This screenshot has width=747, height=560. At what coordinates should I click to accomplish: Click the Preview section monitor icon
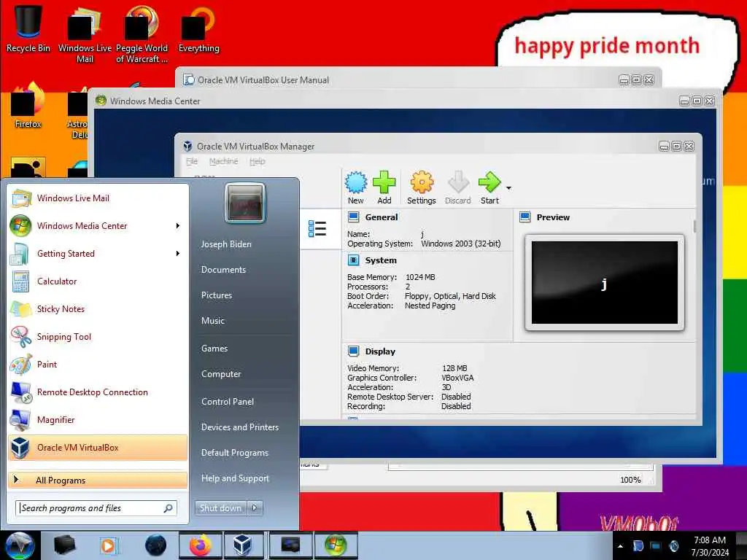pos(525,217)
